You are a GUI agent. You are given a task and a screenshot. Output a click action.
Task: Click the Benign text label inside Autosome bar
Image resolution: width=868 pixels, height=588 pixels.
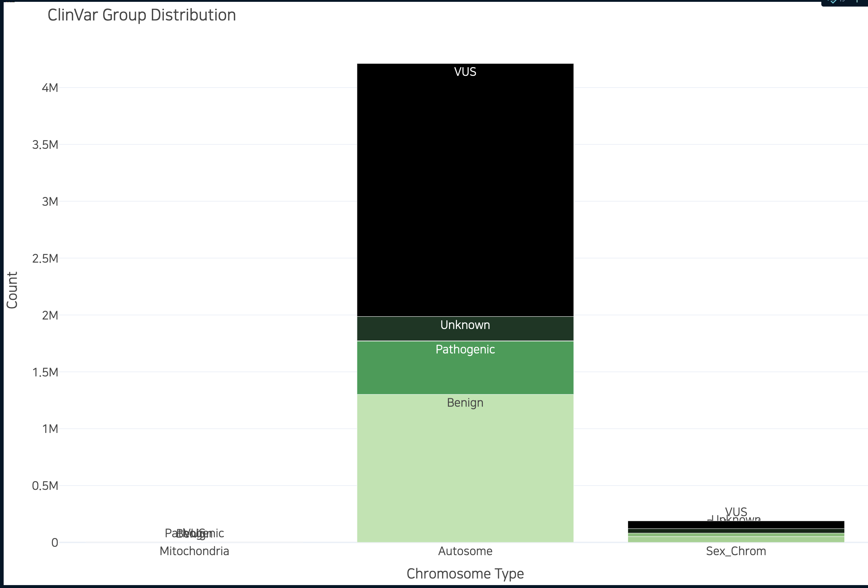[465, 403]
